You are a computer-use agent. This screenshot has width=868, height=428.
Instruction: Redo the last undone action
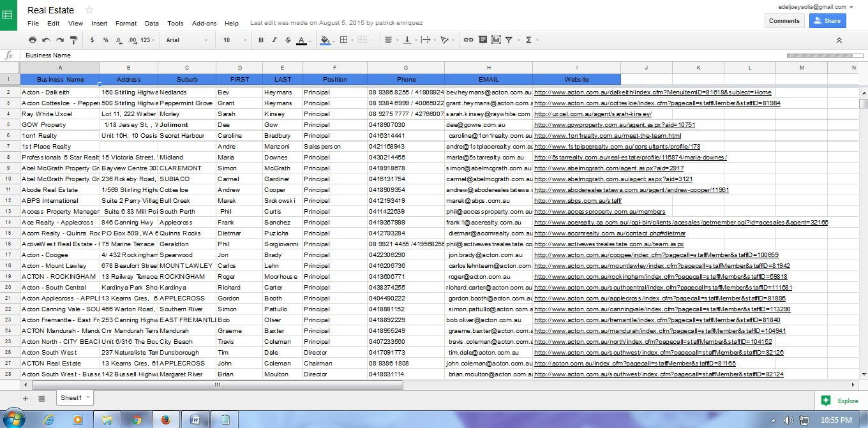(60, 40)
